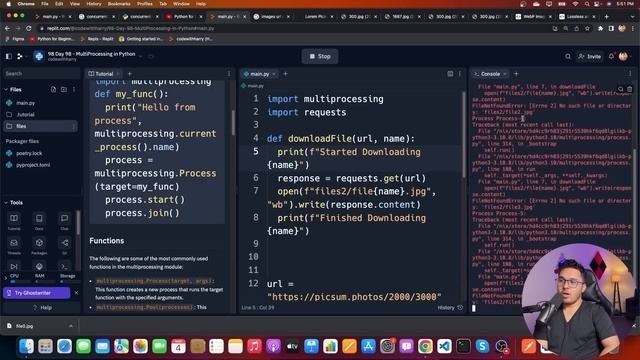Viewport: 640px width, 360px height.
Task: Search within the console output
Action: click(620, 89)
